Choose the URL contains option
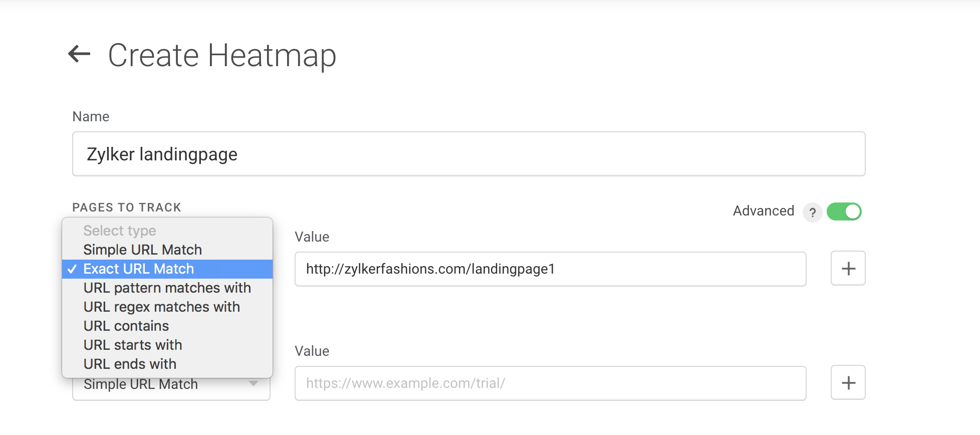 pos(126,326)
